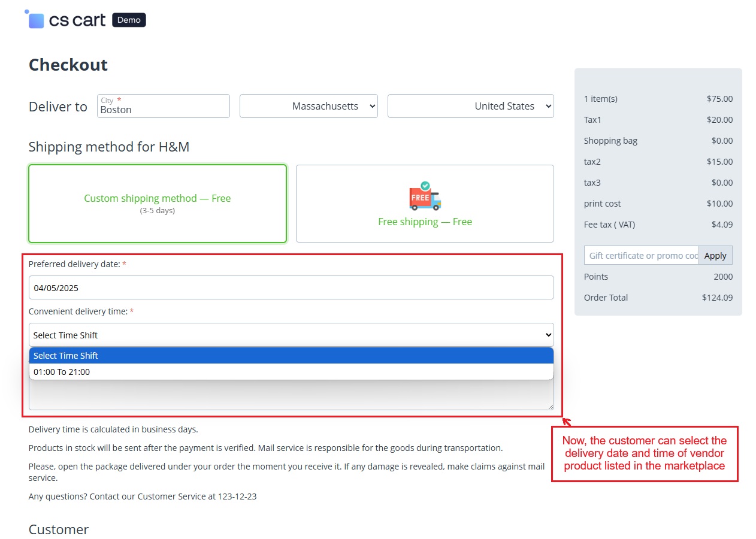The width and height of the screenshot is (756, 539).
Task: Click the text area below the dropdown list
Action: 291,395
